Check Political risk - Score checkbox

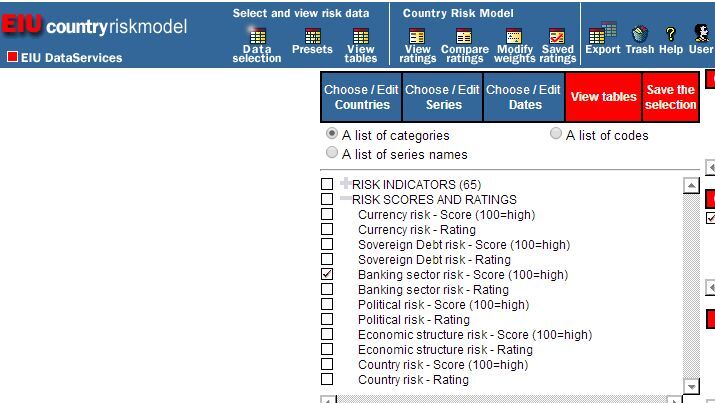[327, 304]
